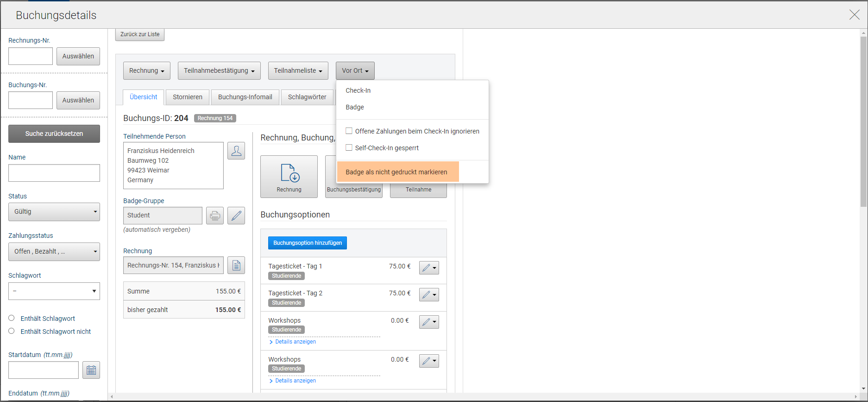
Task: Edit badge group with the pencil icon
Action: click(x=236, y=216)
